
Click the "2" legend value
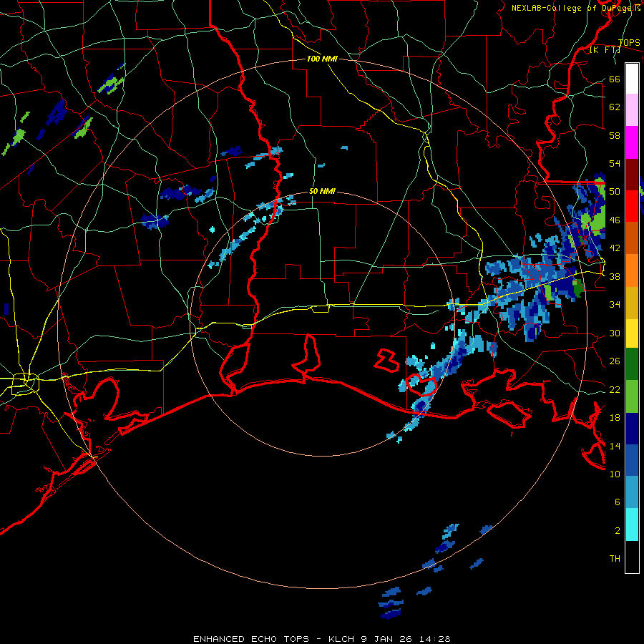tap(618, 531)
